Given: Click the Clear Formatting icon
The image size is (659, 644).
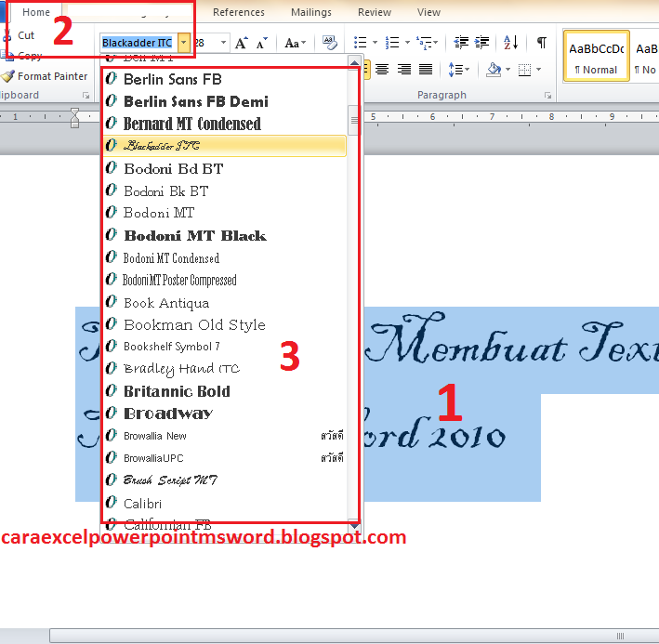Looking at the screenshot, I should 330,43.
